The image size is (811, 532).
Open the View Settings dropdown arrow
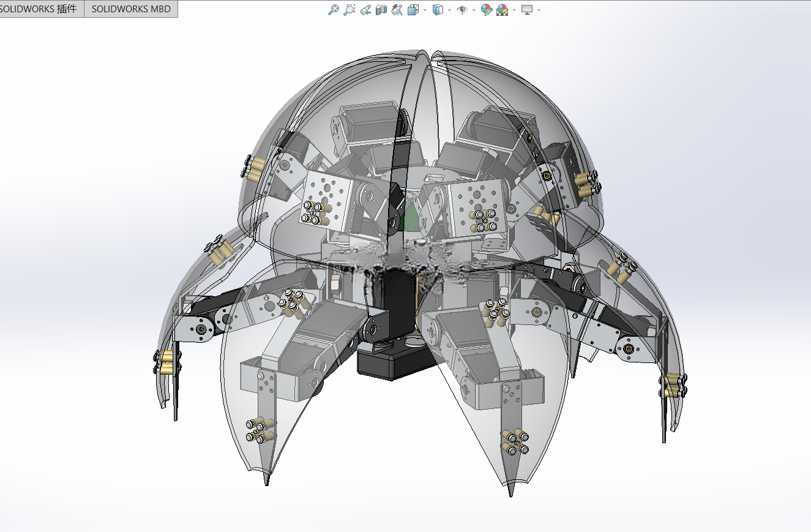(x=539, y=10)
